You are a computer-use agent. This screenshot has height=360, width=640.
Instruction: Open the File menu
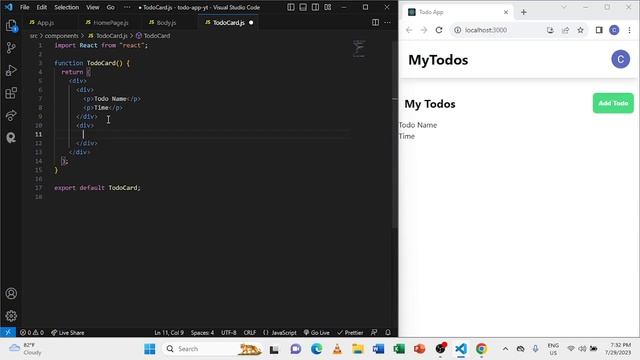tap(24, 7)
